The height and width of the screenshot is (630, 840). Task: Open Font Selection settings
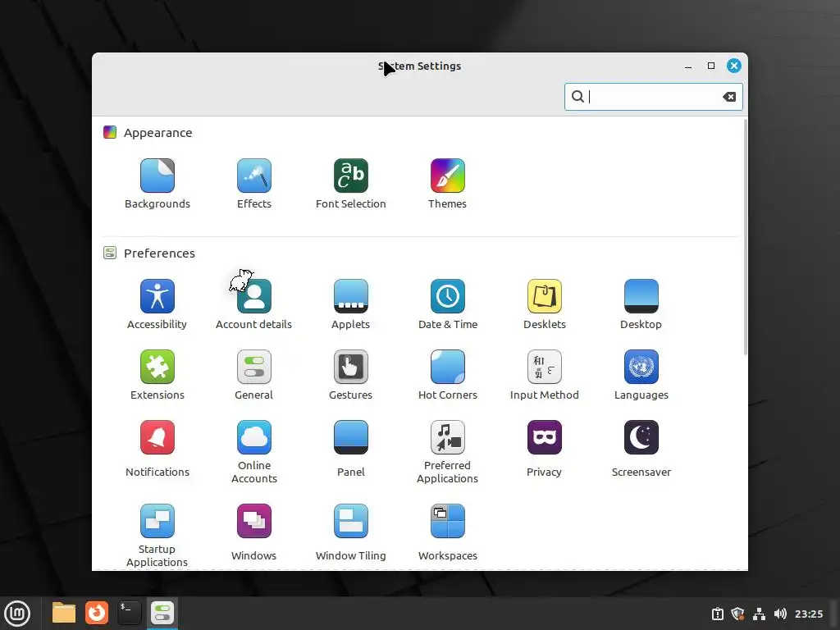(x=351, y=183)
